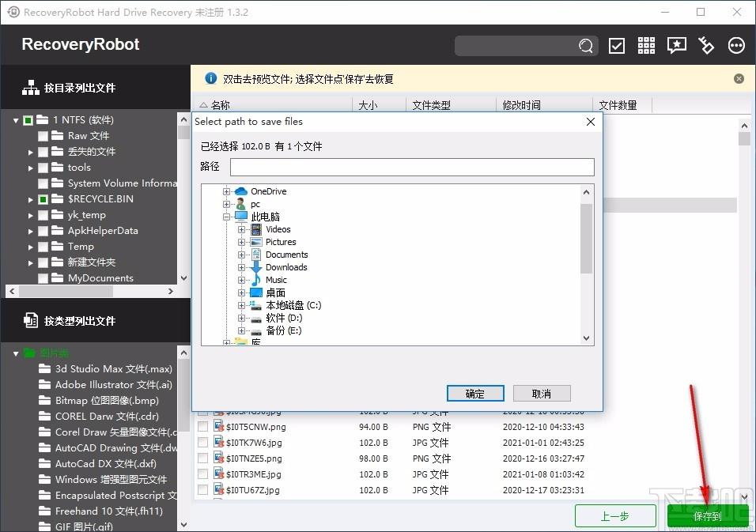Click the 备份 (E:) drive icon
Screen dimensions: 756x532
click(x=256, y=331)
